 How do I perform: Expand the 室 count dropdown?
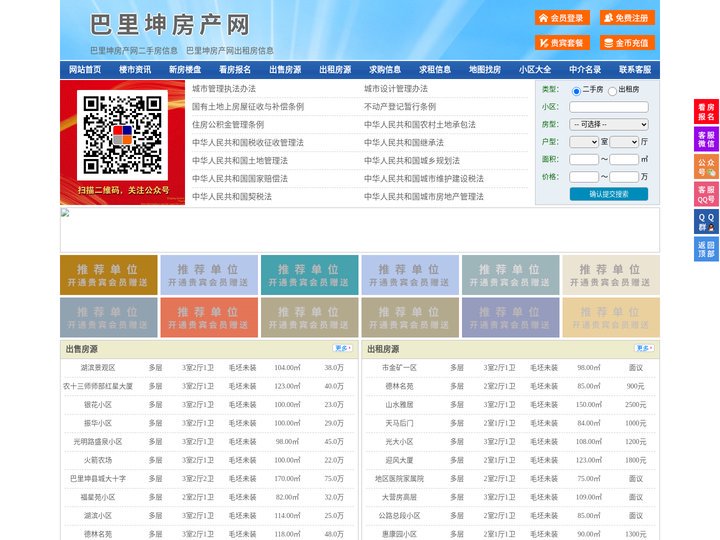click(584, 142)
